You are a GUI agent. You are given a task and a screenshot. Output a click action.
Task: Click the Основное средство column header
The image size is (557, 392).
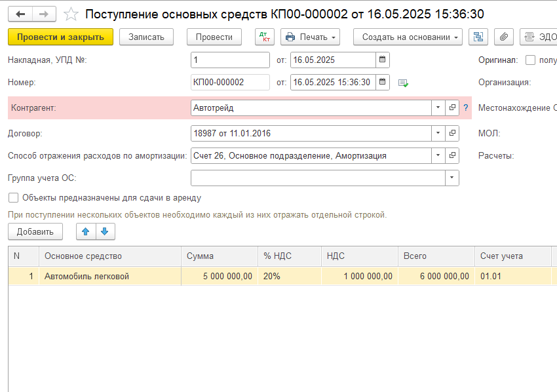(x=110, y=256)
